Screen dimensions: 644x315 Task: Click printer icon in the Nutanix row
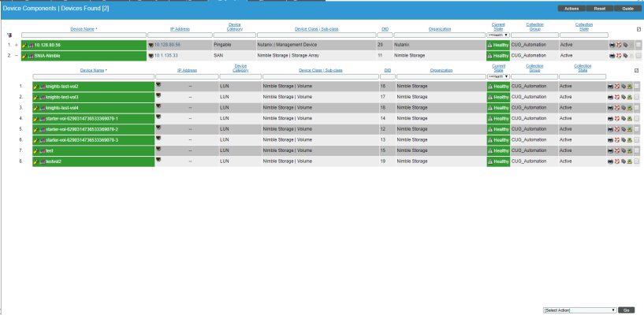pos(612,45)
